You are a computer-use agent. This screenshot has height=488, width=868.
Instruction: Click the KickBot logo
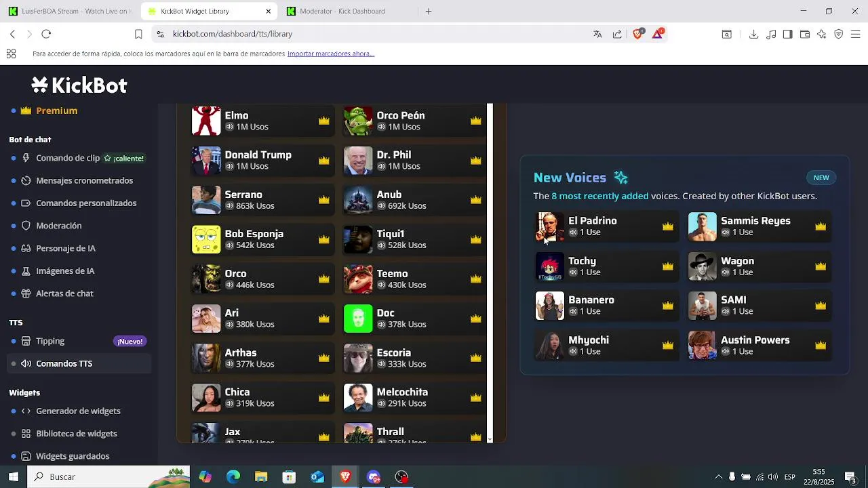coord(79,85)
